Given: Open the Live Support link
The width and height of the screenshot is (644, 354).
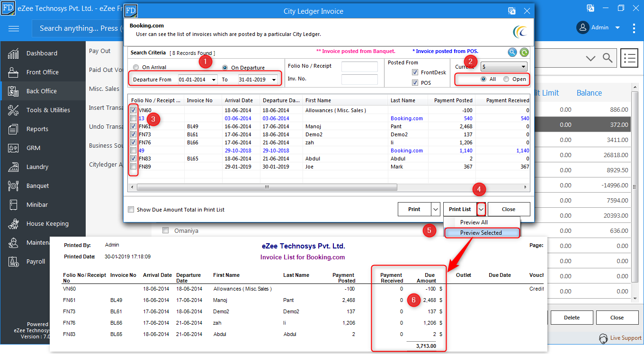Looking at the screenshot, I should coord(626,338).
